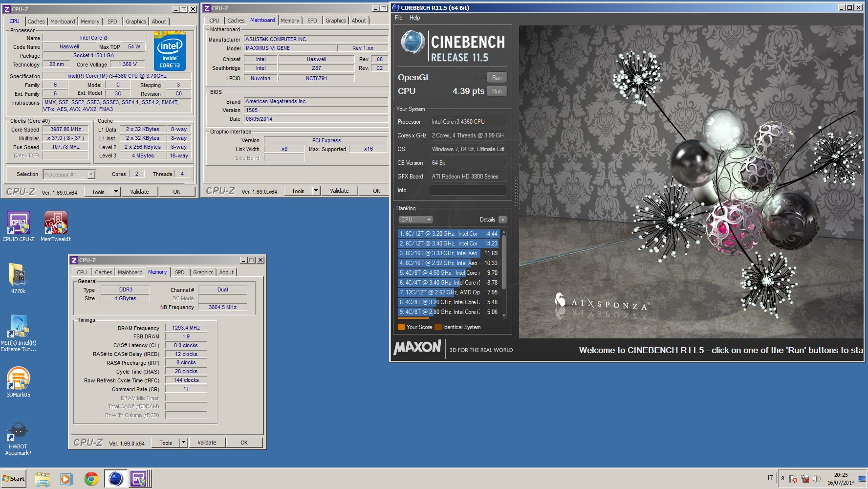Click Tools in the first CPU-Z window
The height and width of the screenshot is (489, 868).
pos(98,192)
